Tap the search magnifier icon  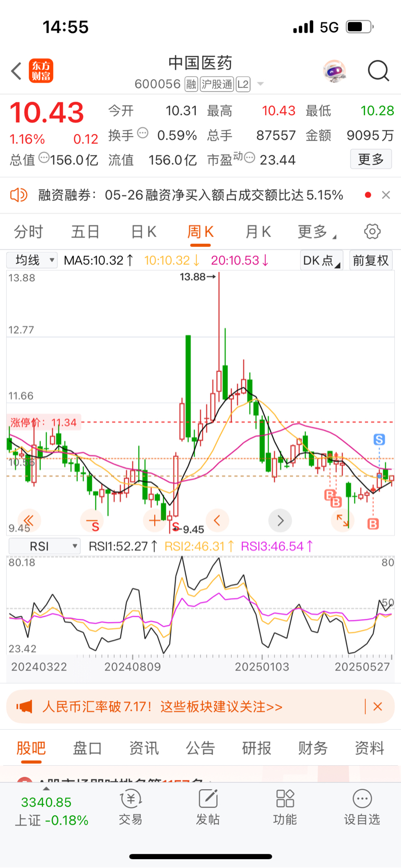379,70
